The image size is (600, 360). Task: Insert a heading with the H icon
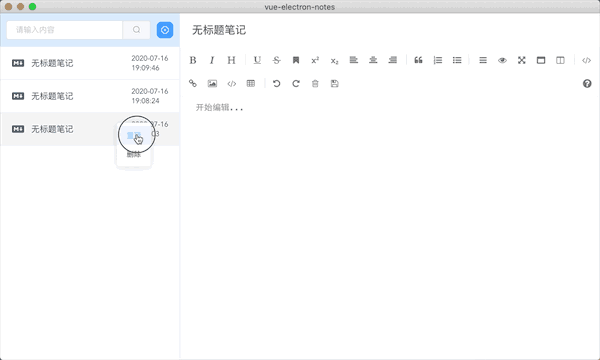(231, 60)
